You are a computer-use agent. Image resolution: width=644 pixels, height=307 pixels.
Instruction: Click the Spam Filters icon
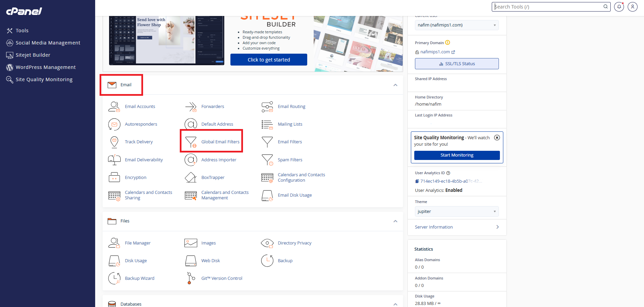click(267, 160)
